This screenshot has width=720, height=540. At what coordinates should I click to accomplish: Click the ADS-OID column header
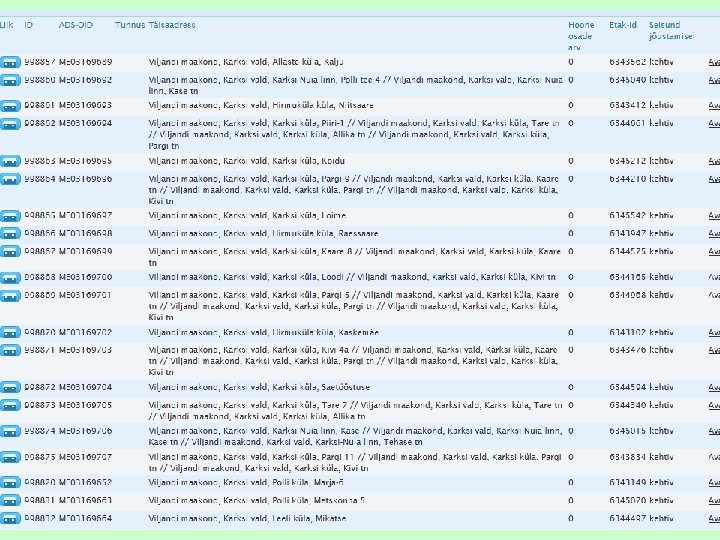click(x=76, y=25)
